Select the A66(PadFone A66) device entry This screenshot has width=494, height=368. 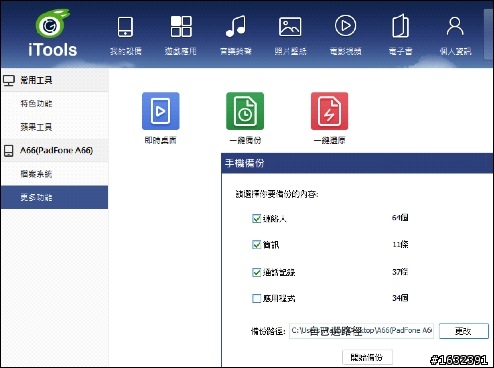[54, 150]
